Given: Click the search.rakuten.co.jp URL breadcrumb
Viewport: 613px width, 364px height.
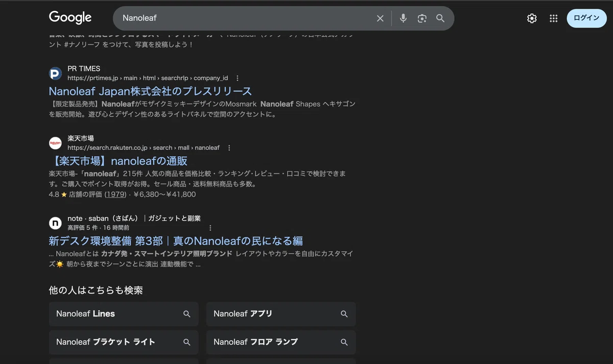Looking at the screenshot, I should [144, 148].
